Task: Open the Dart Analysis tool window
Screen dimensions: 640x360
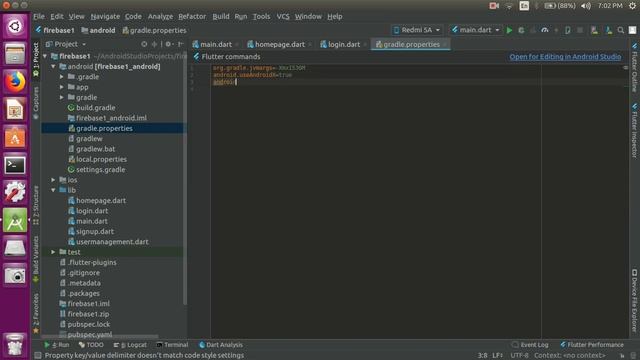Action: 220,345
